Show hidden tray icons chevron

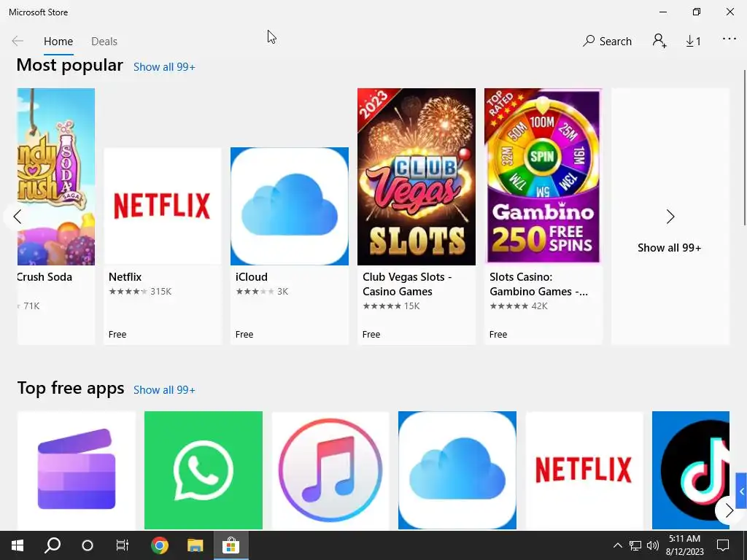pyautogui.click(x=617, y=545)
